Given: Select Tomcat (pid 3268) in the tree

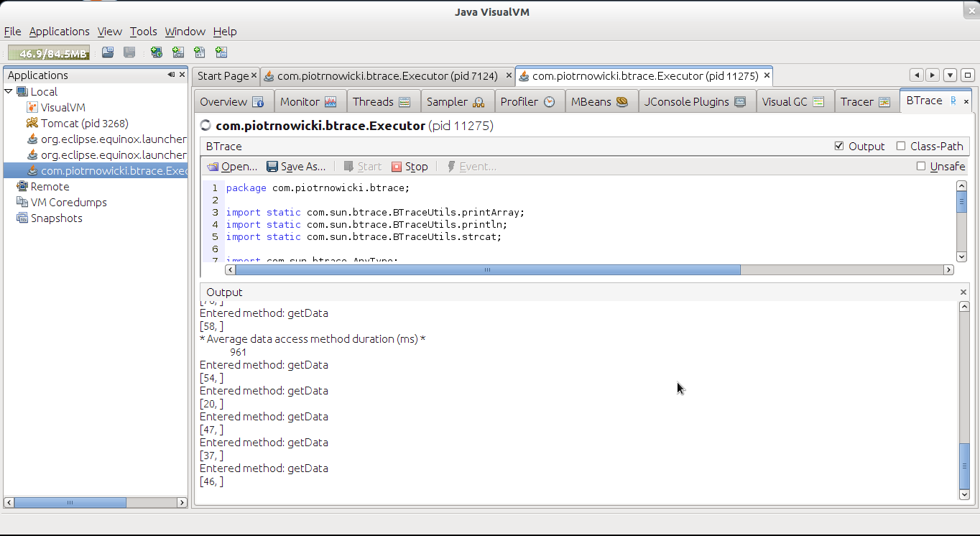Looking at the screenshot, I should [84, 123].
